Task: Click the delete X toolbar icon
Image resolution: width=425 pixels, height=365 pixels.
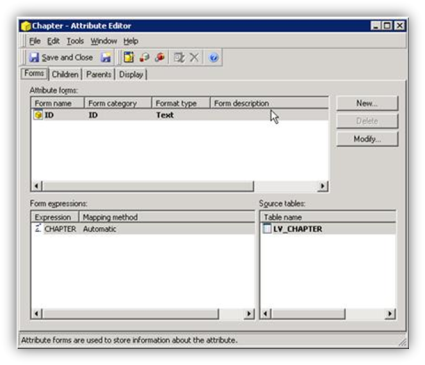Action: 194,57
